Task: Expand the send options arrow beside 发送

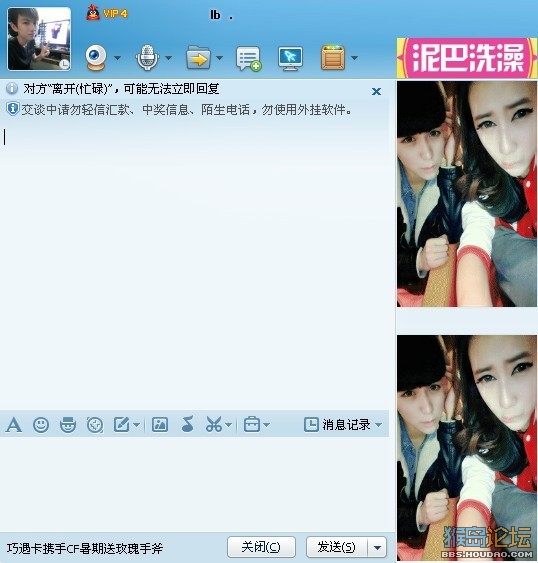Action: tap(377, 548)
